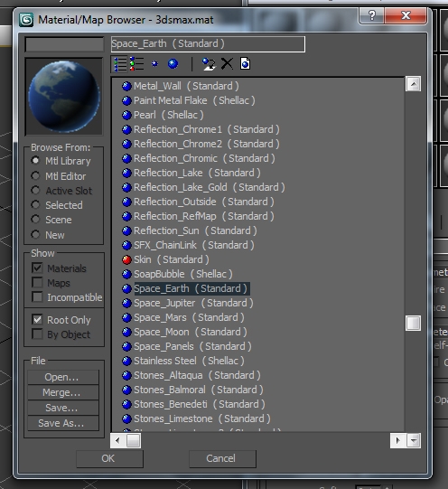This screenshot has width=448, height=489.
Task: Click sphere icon next to Paint Metal Flake
Action: click(126, 100)
